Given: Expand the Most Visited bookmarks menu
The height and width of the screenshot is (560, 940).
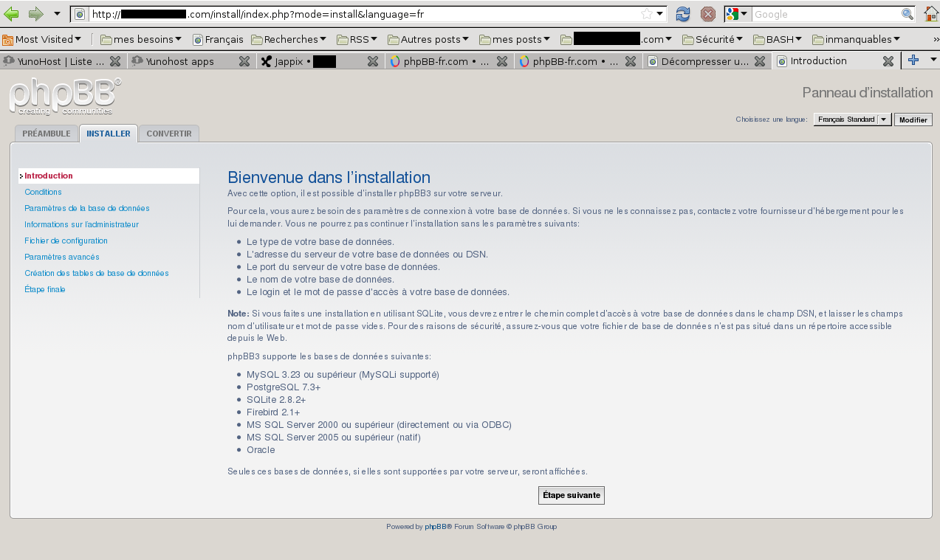Looking at the screenshot, I should click(x=43, y=39).
